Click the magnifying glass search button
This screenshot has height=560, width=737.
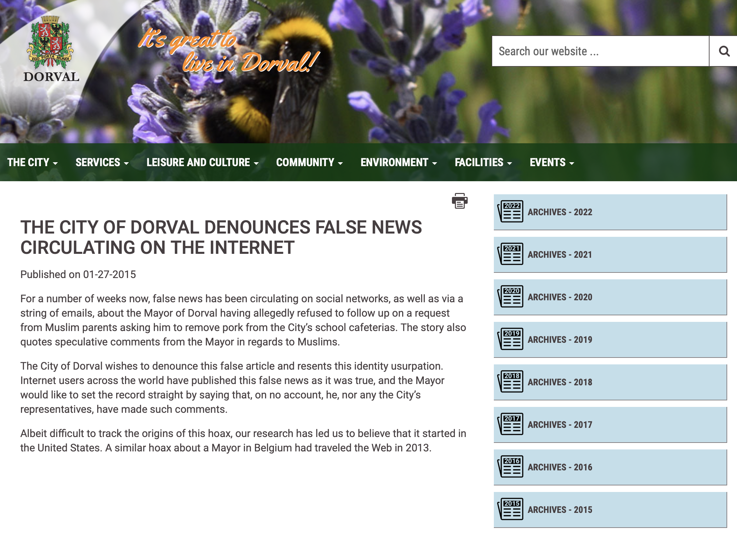723,51
